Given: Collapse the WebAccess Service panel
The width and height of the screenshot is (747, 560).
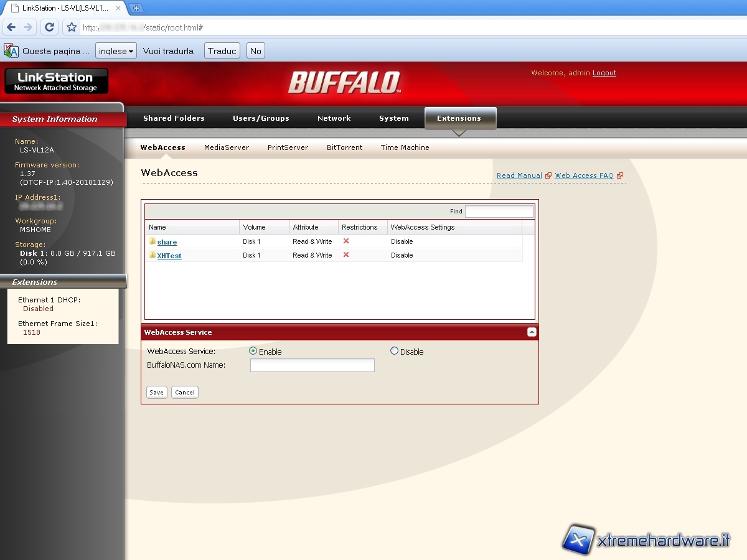Looking at the screenshot, I should point(531,332).
